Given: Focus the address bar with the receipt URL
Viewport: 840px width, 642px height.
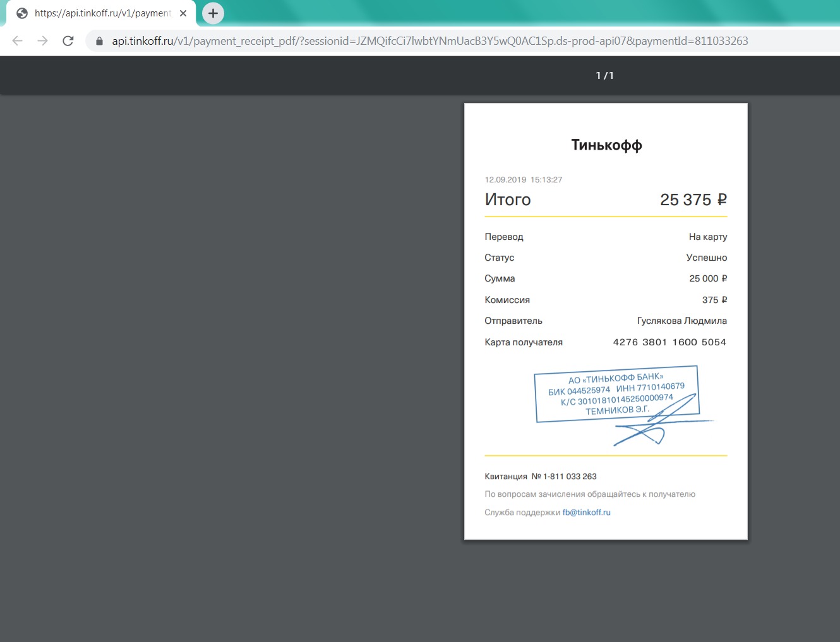Looking at the screenshot, I should (429, 41).
